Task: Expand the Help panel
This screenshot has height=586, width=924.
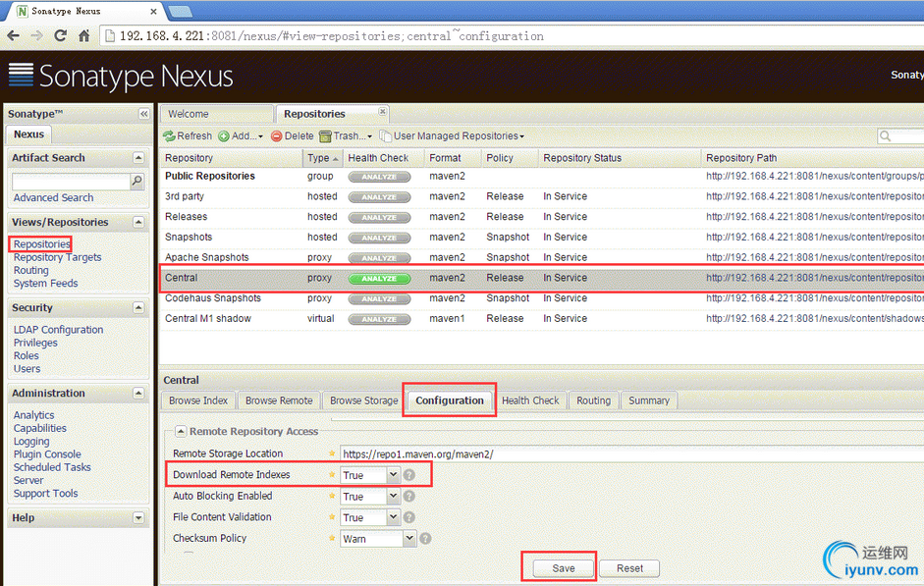Action: [137, 517]
